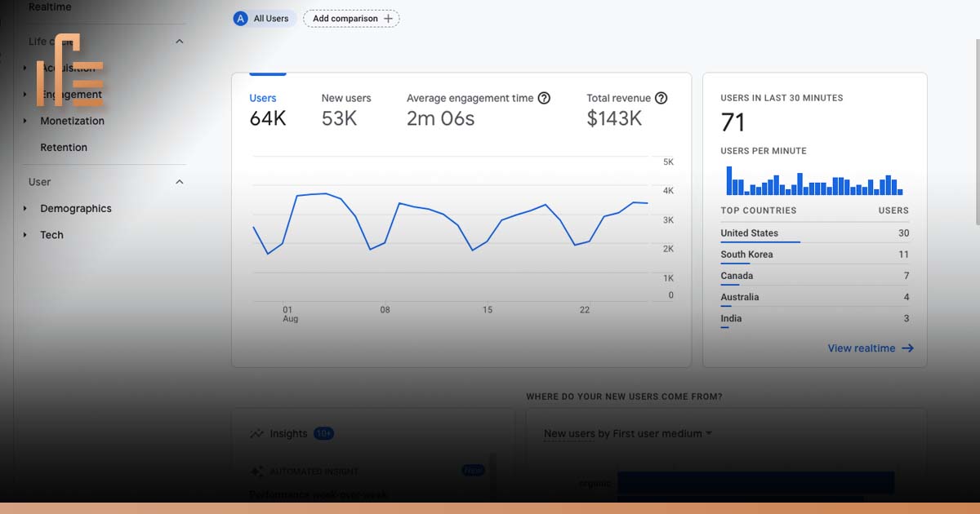Click the View realtime link
This screenshot has height=514, width=980.
point(861,348)
